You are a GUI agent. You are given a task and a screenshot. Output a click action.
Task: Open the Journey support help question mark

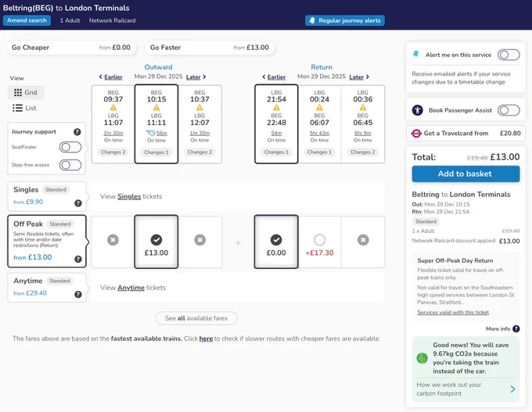[x=77, y=132]
